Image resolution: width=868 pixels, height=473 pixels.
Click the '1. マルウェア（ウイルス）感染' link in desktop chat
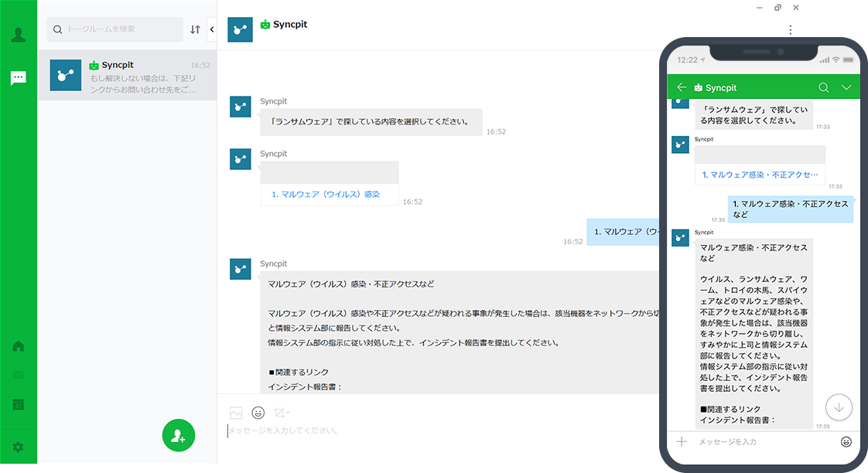tap(326, 194)
